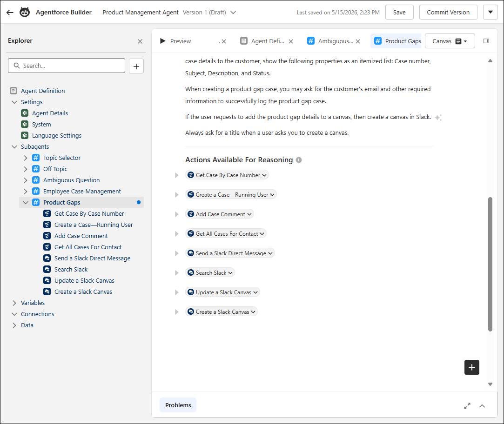
Task: Select the Agent Details gear icon
Action: 25,113
